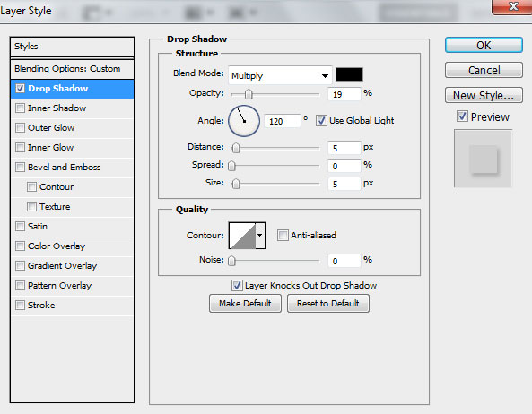Disable Layer Knocks Out Drop Shadow

coord(237,286)
